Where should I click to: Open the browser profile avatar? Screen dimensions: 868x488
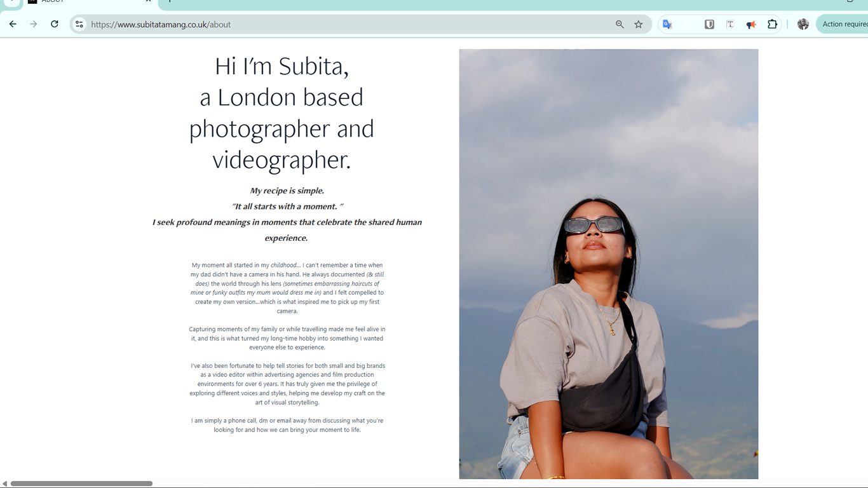[803, 24]
